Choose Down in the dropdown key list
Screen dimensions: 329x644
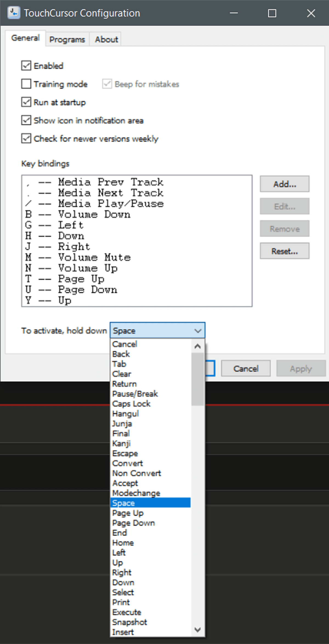[151, 582]
